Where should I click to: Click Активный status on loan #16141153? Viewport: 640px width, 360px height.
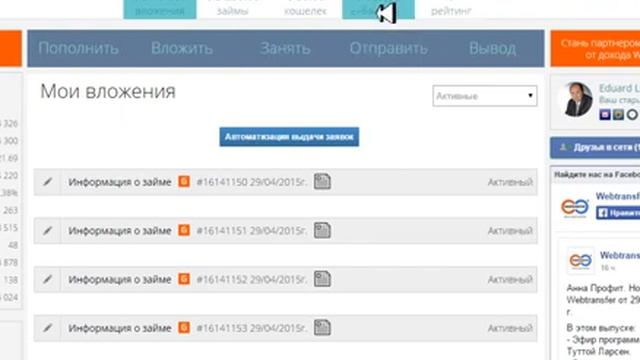tap(510, 328)
